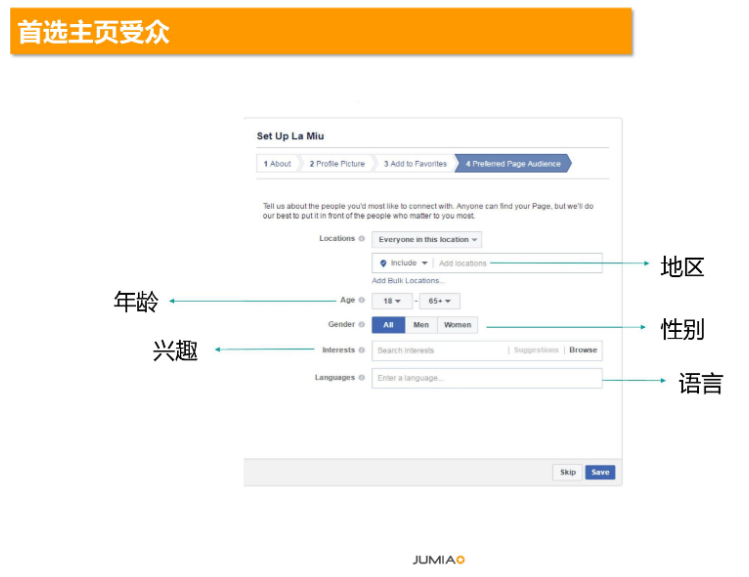Screen dimensions: 749x577
Task: Click the Languages info icon
Action: 362,378
